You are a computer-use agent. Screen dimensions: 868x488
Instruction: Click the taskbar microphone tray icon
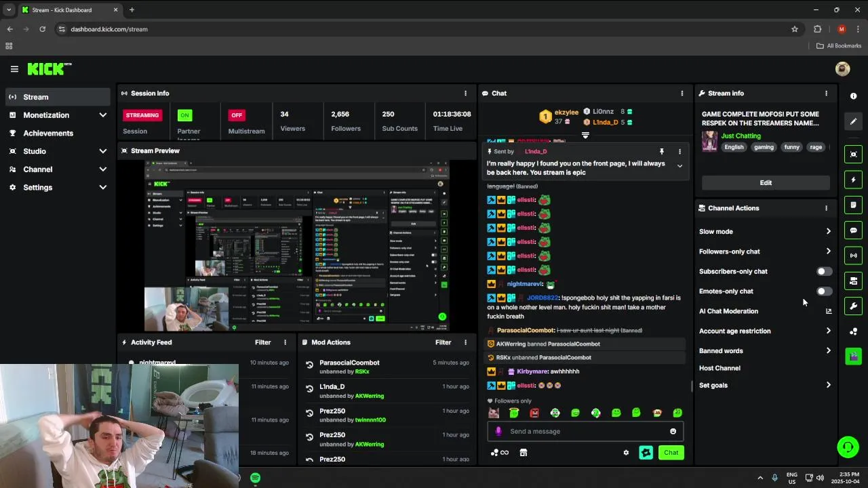click(774, 478)
